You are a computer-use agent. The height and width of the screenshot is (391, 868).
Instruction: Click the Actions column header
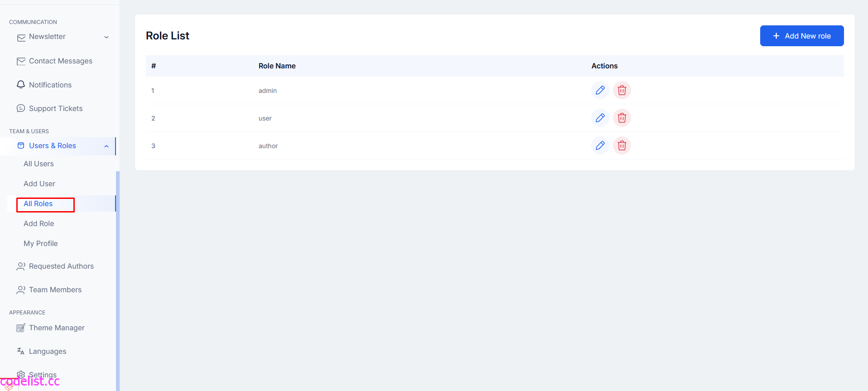pos(604,66)
